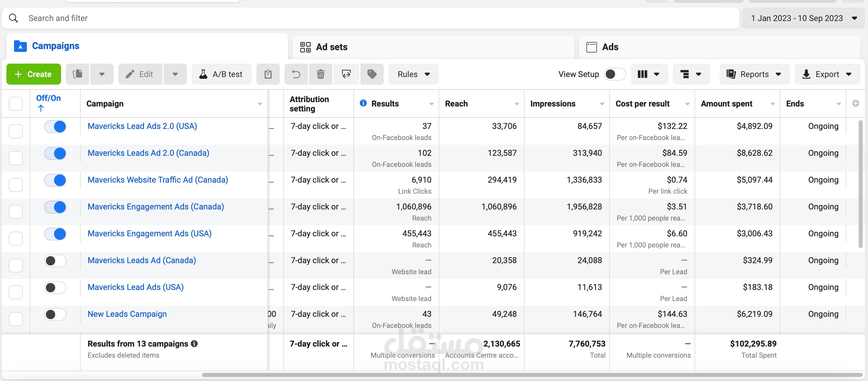Screen dimensions: 868x381
Task: Enable the New Leads Campaign toggle
Action: 55,314
